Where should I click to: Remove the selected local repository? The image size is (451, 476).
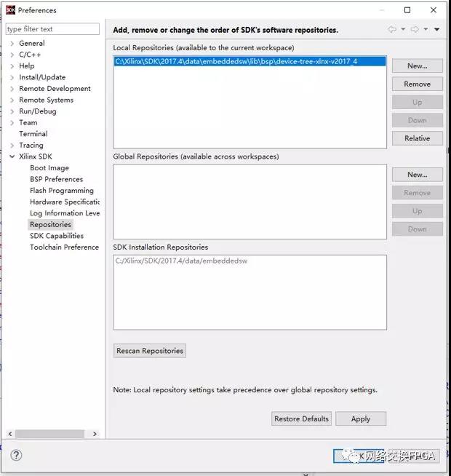click(x=418, y=84)
